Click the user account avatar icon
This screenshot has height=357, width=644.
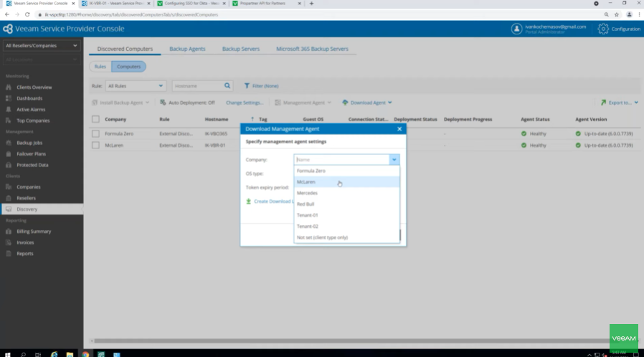point(516,29)
